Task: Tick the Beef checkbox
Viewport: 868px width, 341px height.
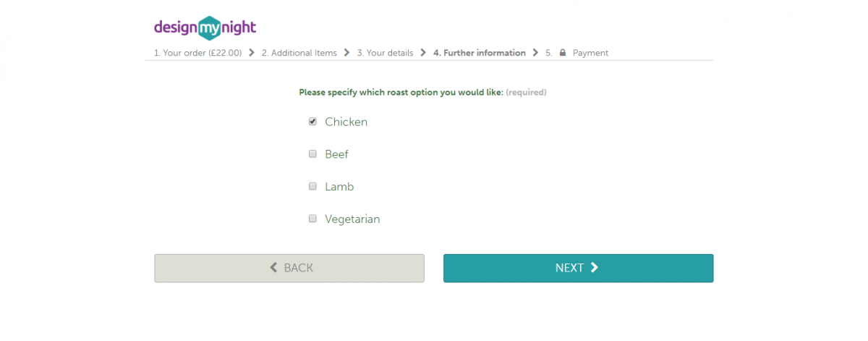Action: point(312,153)
